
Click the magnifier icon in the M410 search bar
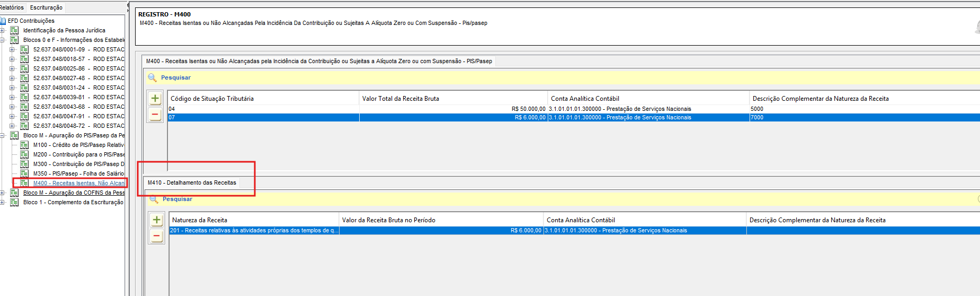[x=154, y=199]
